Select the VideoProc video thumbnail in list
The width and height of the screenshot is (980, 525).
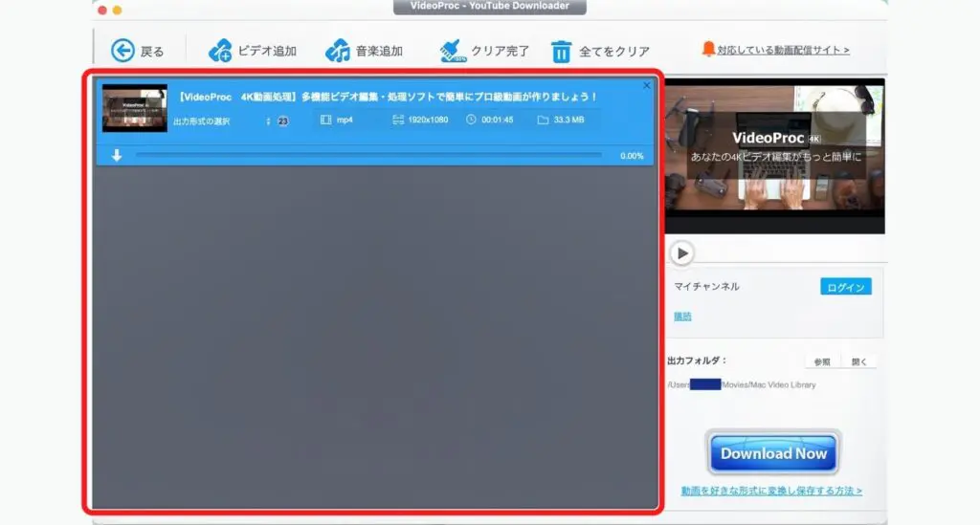(134, 108)
